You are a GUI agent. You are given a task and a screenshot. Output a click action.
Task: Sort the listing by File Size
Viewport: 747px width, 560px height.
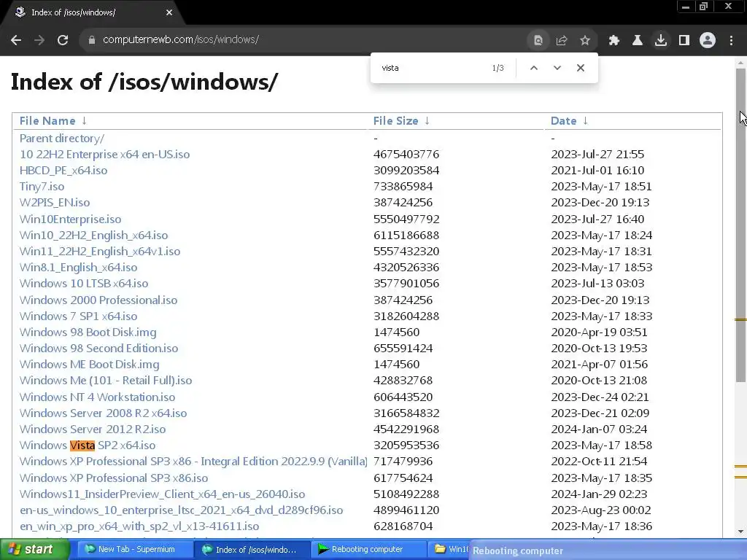(x=396, y=121)
